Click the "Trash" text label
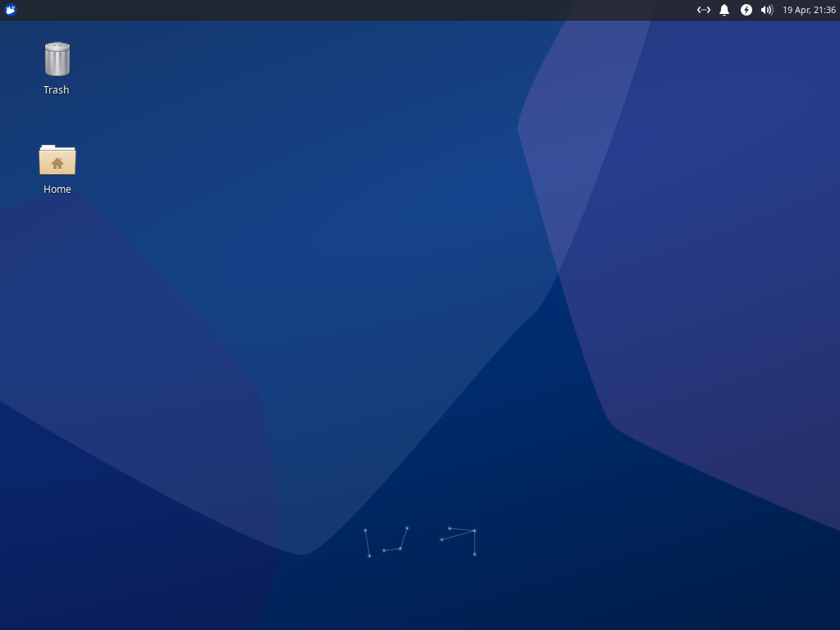The image size is (840, 630). click(x=57, y=90)
